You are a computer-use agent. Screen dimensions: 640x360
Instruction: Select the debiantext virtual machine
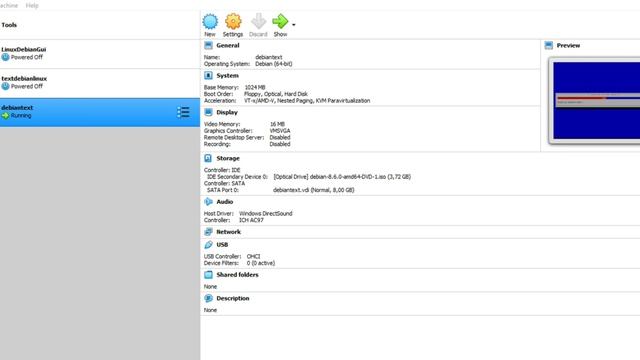tap(100, 112)
